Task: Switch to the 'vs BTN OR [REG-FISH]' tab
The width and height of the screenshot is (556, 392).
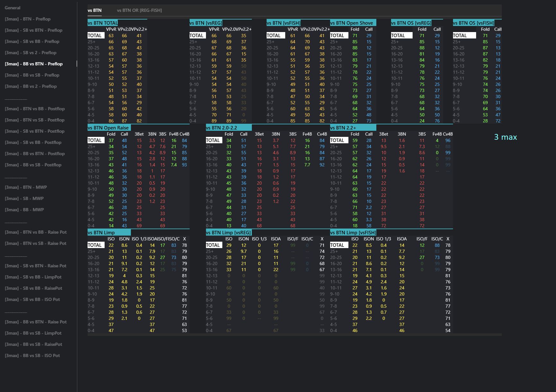Action: click(139, 10)
